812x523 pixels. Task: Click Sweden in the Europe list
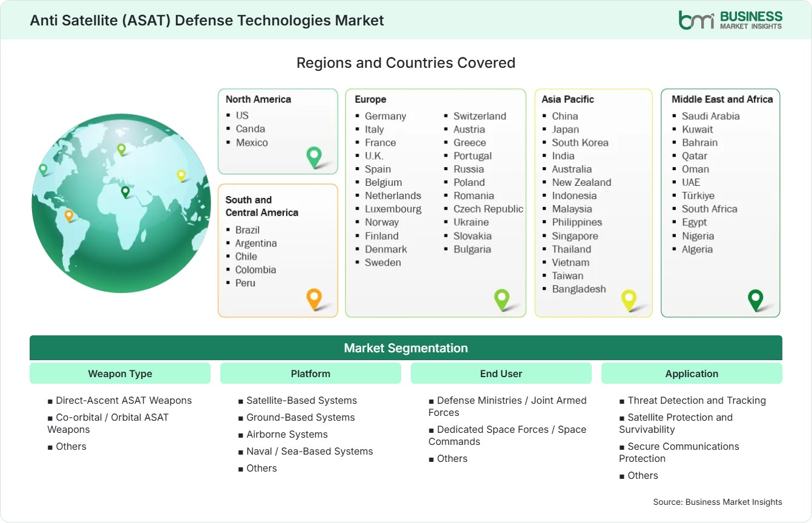383,262
